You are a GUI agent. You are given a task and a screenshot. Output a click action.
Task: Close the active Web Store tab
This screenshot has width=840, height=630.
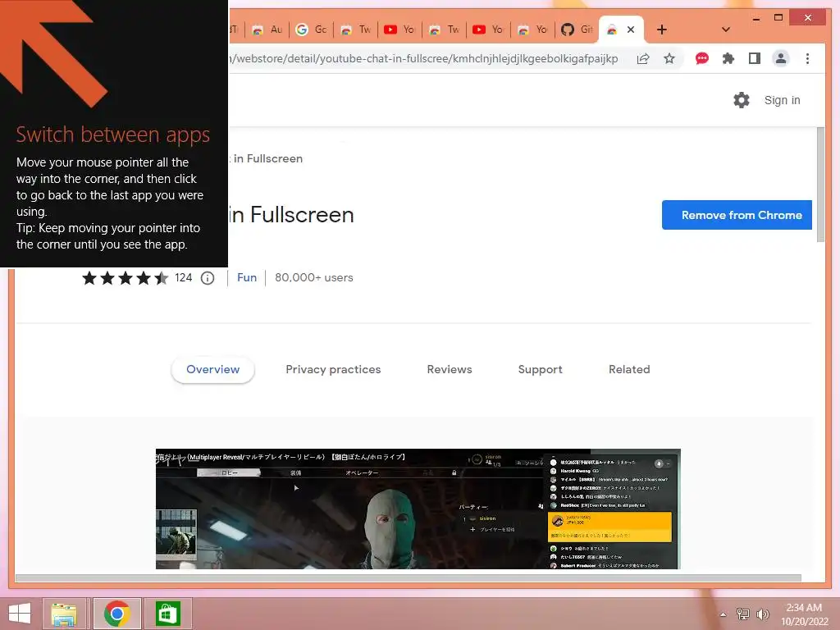[x=631, y=30]
